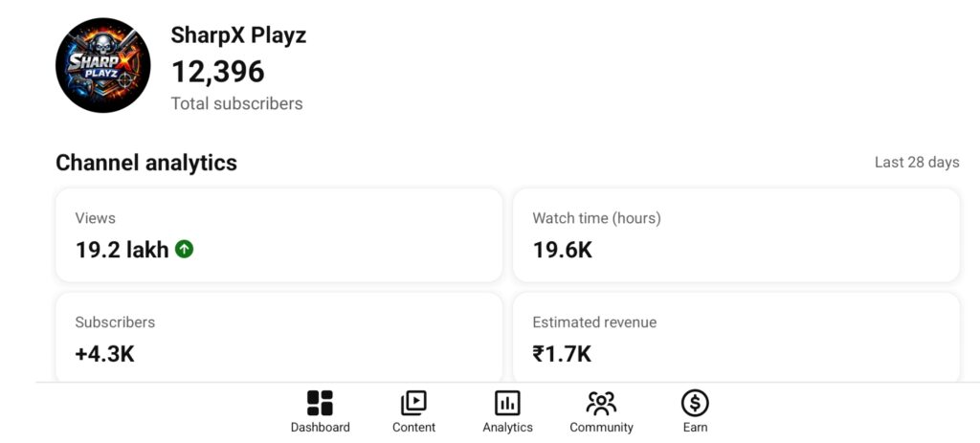Click the green up-arrow next to views
The width and height of the screenshot is (980, 443).
pyautogui.click(x=185, y=250)
